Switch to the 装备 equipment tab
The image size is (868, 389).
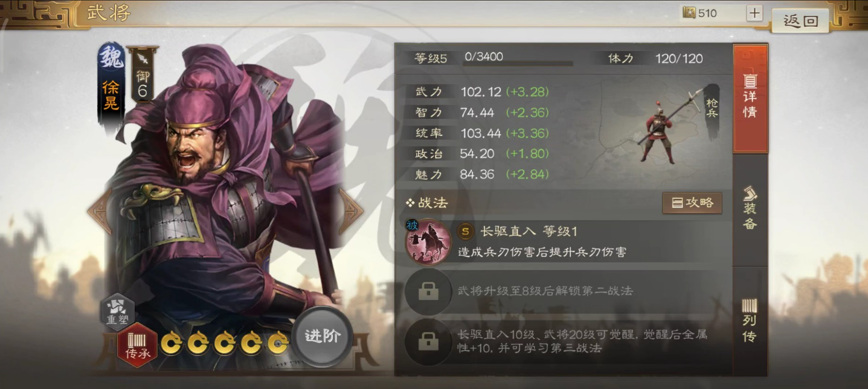pos(750,208)
